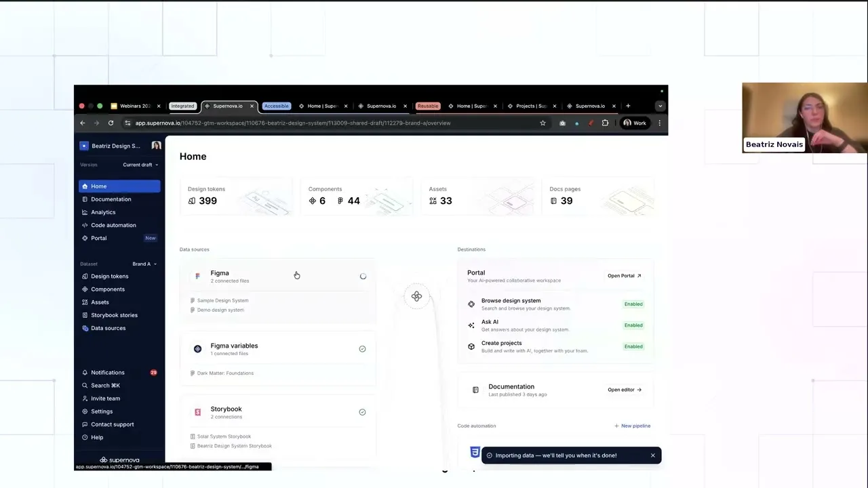Expand the Brand A dataset dropdown
This screenshot has width=868, height=488.
tap(144, 264)
